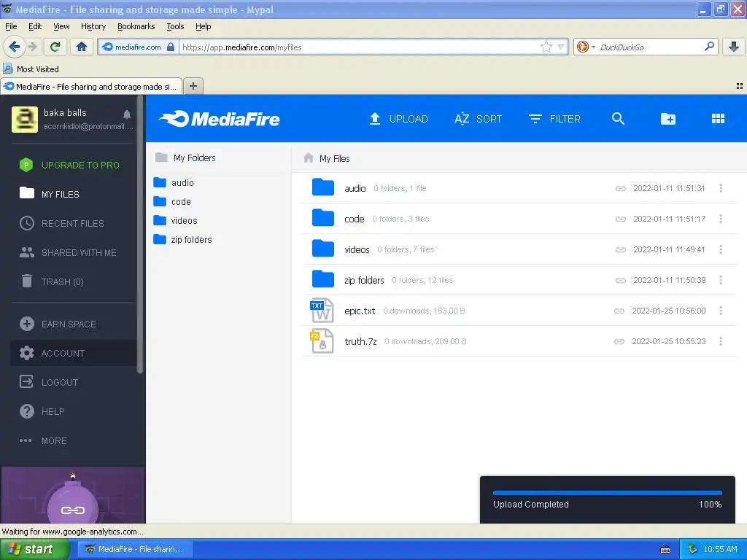Open the more options menu for audio folder
The width and height of the screenshot is (747, 560).
point(721,189)
